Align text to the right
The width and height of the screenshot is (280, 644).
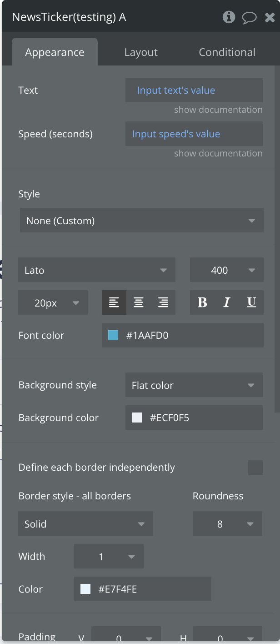point(163,302)
